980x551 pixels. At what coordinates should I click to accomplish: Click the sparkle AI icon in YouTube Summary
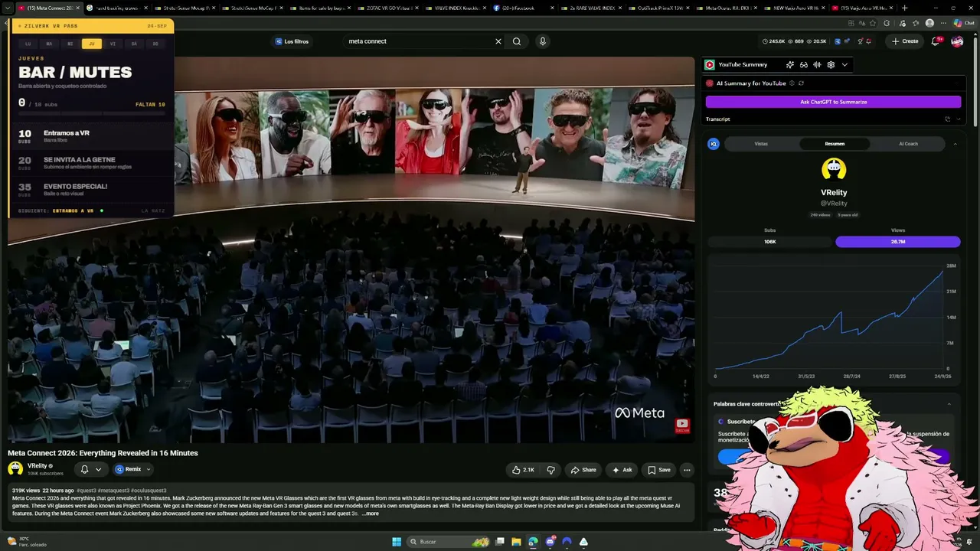790,65
